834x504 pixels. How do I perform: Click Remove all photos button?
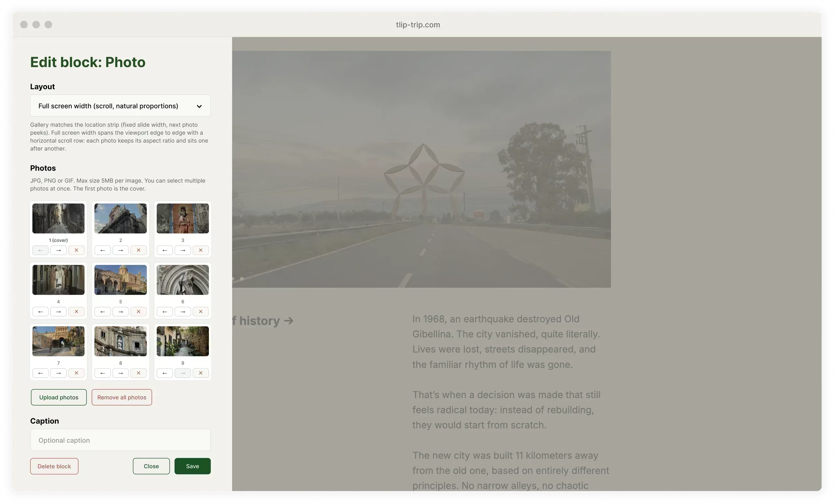click(x=122, y=398)
